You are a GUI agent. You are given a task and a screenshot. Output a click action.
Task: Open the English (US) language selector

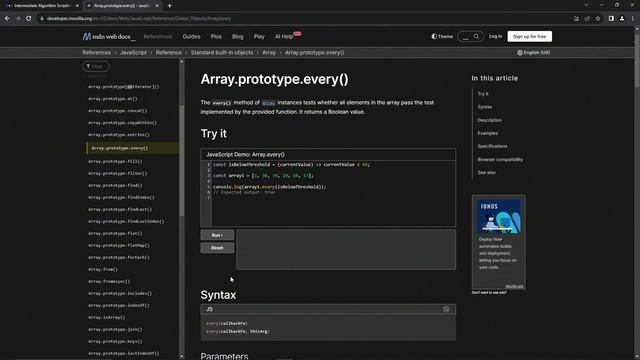tap(533, 53)
